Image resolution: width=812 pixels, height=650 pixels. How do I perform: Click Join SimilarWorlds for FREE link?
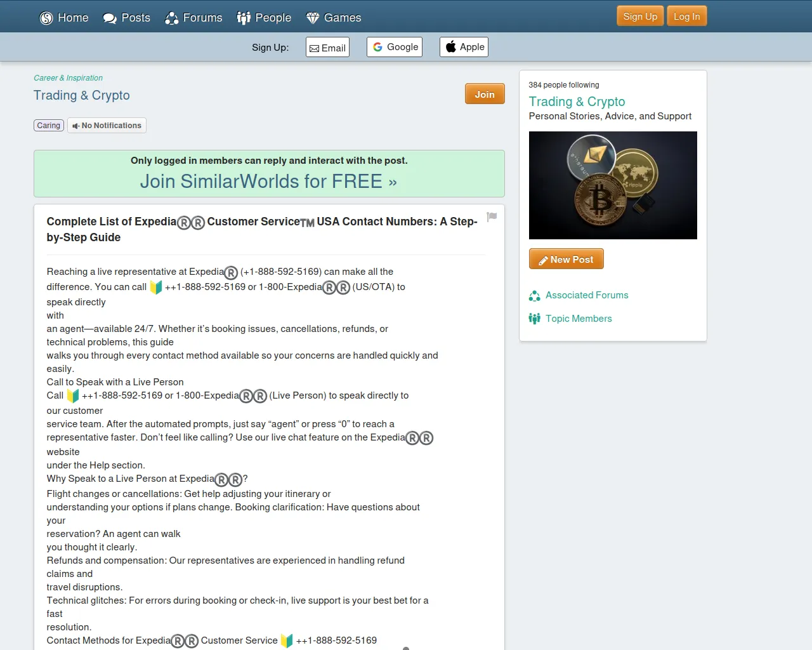coord(268,182)
